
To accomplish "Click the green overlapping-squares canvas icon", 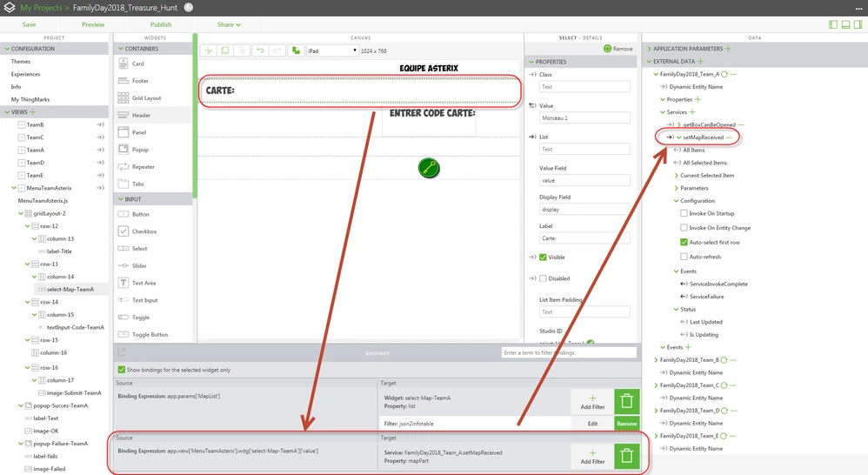I will click(x=297, y=50).
